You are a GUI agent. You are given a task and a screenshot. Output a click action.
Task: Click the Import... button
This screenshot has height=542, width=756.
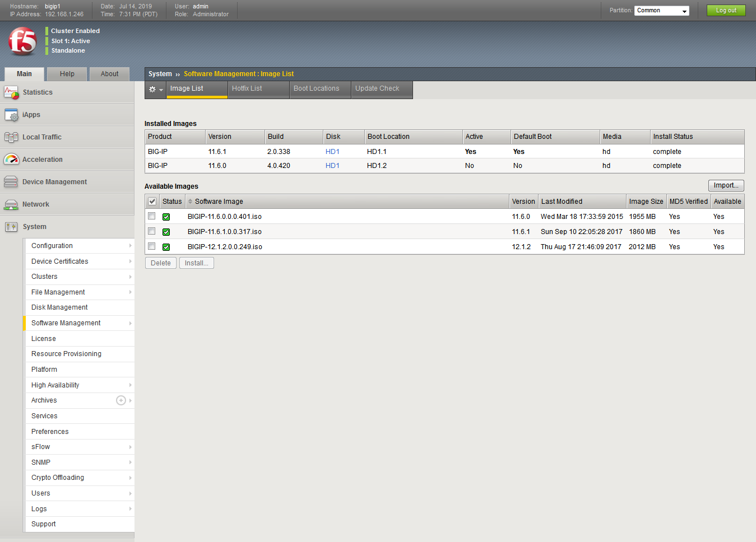(x=726, y=185)
